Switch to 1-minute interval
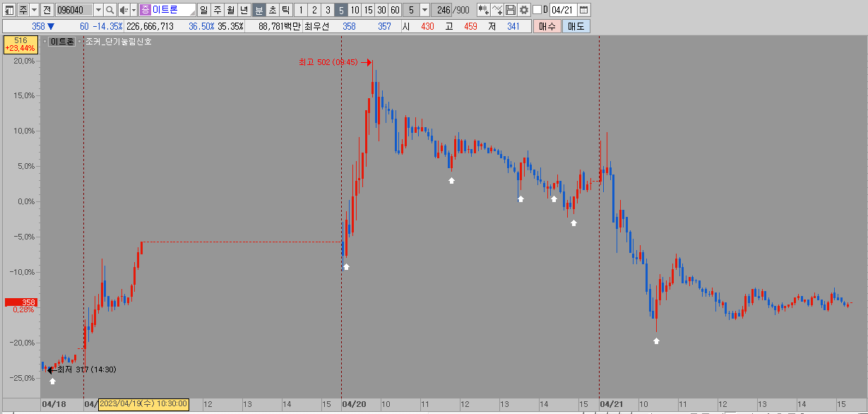Viewport: 868px width, 414px height. coord(300,10)
